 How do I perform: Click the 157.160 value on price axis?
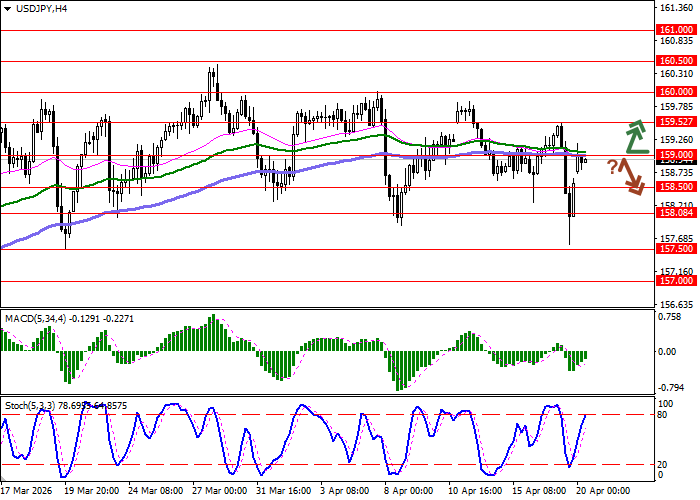click(677, 271)
